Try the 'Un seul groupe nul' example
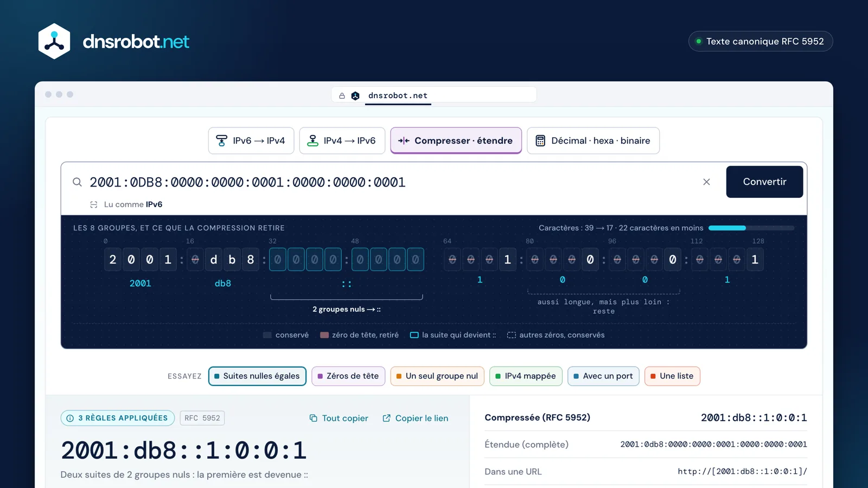This screenshot has width=868, height=488. pos(437,376)
